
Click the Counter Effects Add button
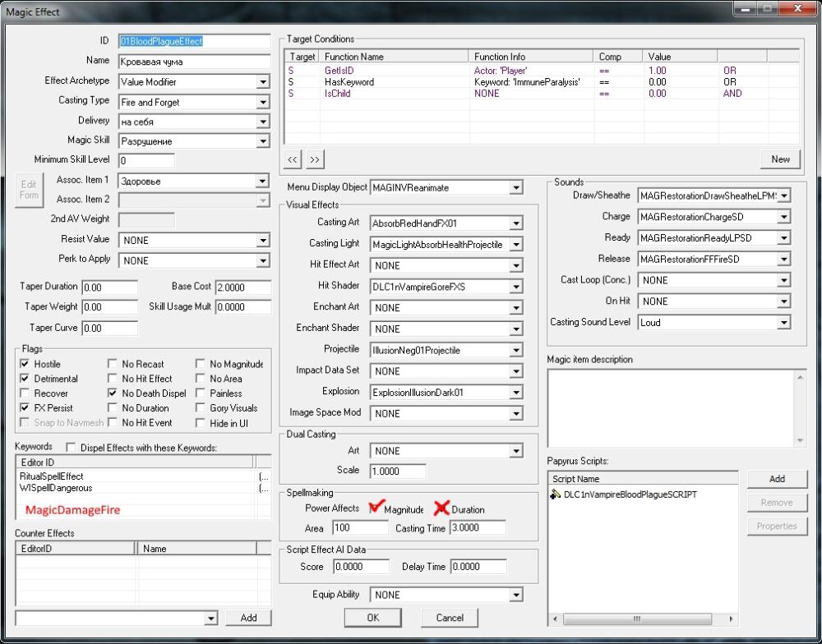coord(248,618)
